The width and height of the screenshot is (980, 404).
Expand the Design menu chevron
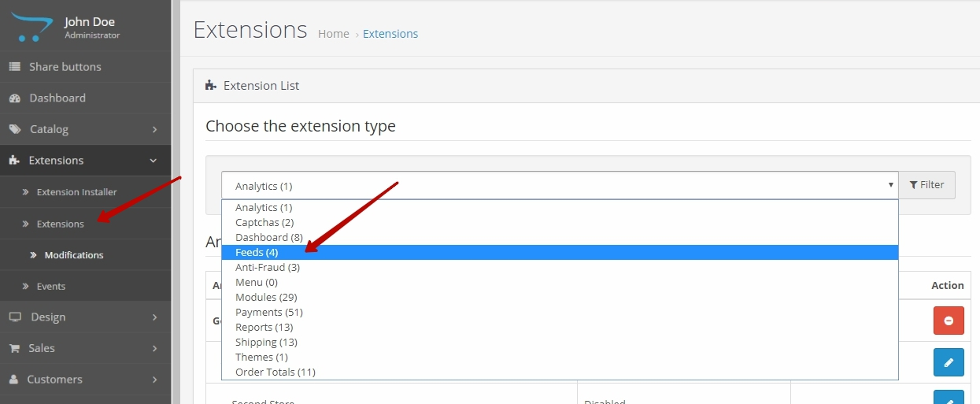(154, 317)
